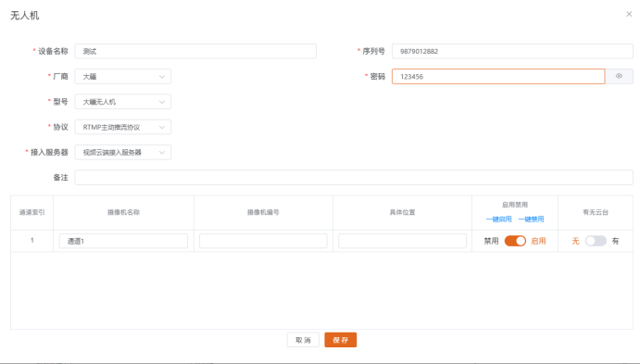Click the 取消 button
Image resolution: width=640 pixels, height=364 pixels.
303,340
